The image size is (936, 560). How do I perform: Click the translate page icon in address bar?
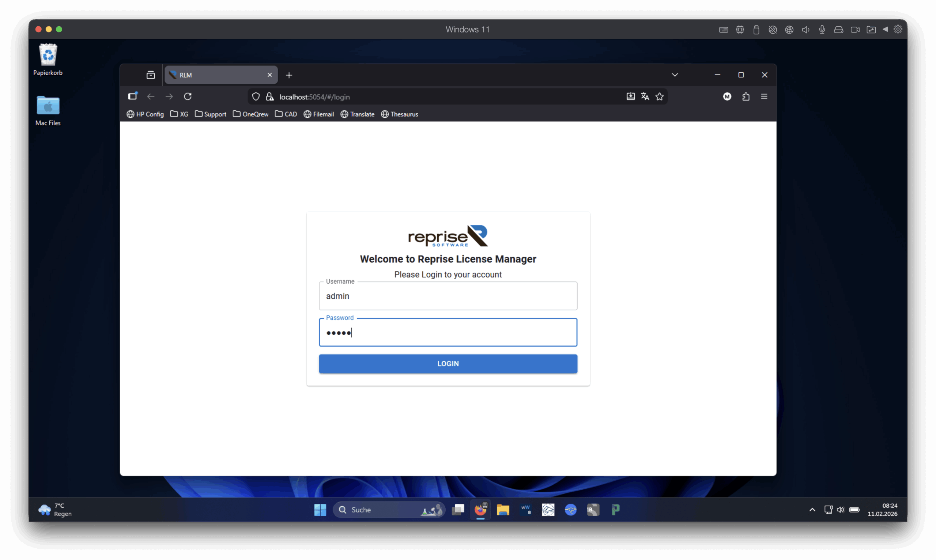[x=645, y=97]
